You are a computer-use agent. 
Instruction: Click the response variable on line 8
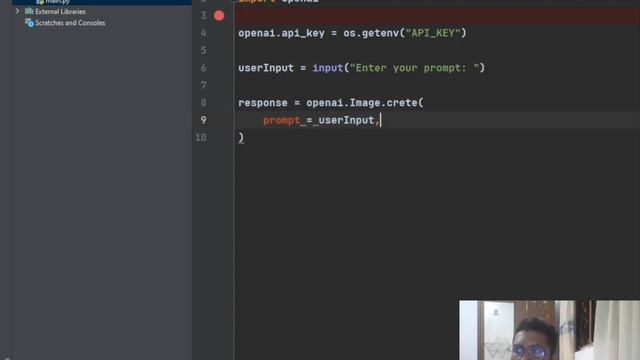(262, 103)
